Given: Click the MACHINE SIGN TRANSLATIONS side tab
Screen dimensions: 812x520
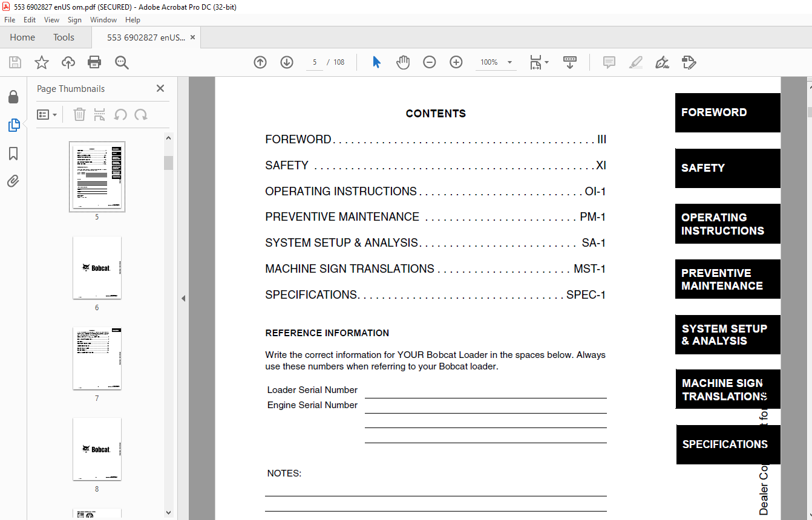Looking at the screenshot, I should click(x=728, y=389).
